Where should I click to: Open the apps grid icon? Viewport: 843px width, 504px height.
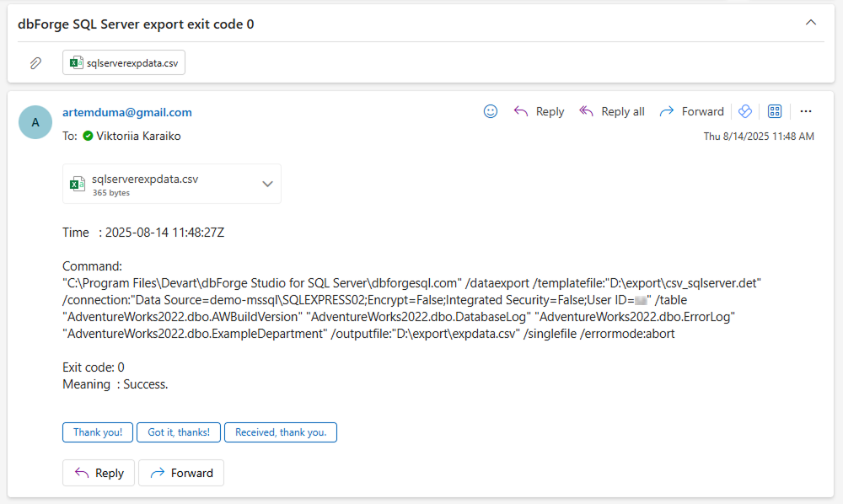click(x=774, y=110)
